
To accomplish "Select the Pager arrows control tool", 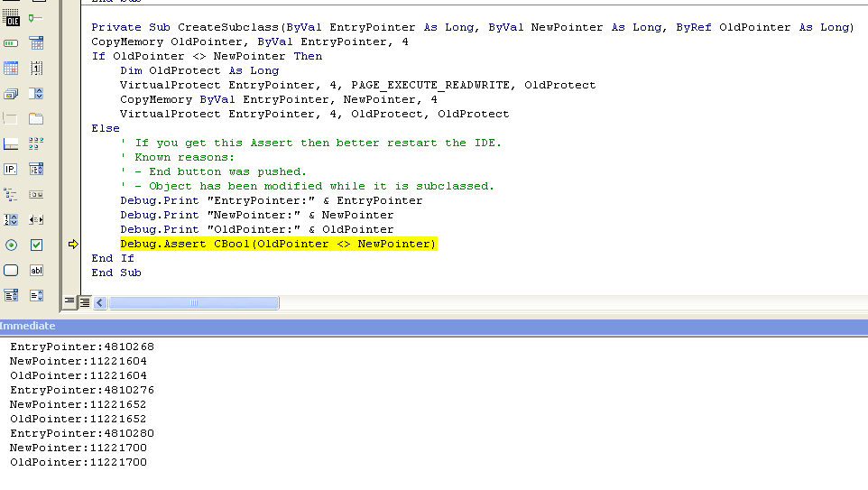I will coord(36,220).
